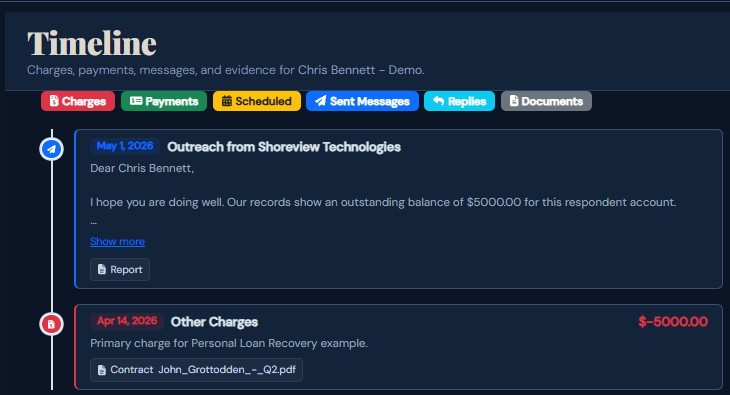Click the $-5000.00 charge amount
This screenshot has height=395, width=730.
[x=673, y=321]
